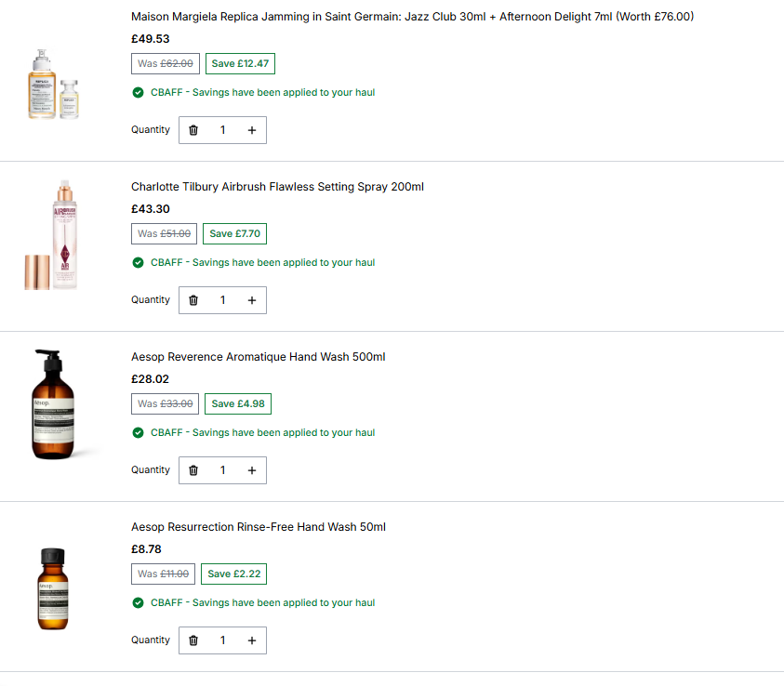
Task: Click the Was £11.00 price badge
Action: (163, 574)
